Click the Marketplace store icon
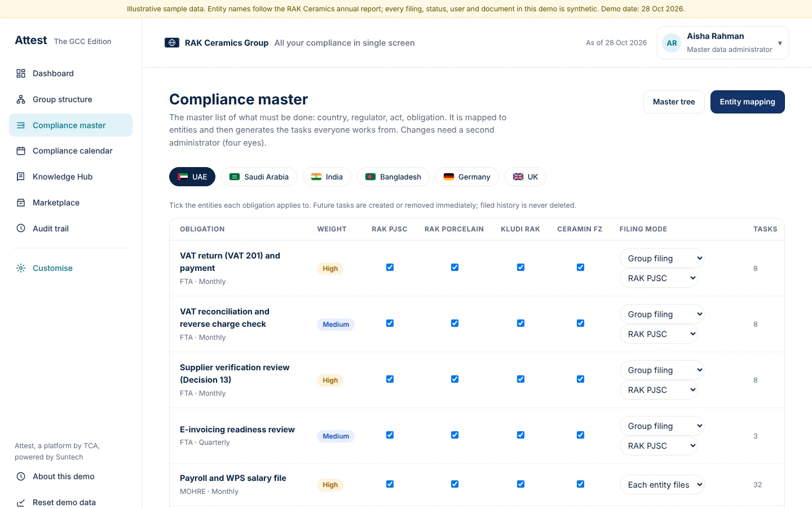The height and width of the screenshot is (508, 812). [21, 203]
